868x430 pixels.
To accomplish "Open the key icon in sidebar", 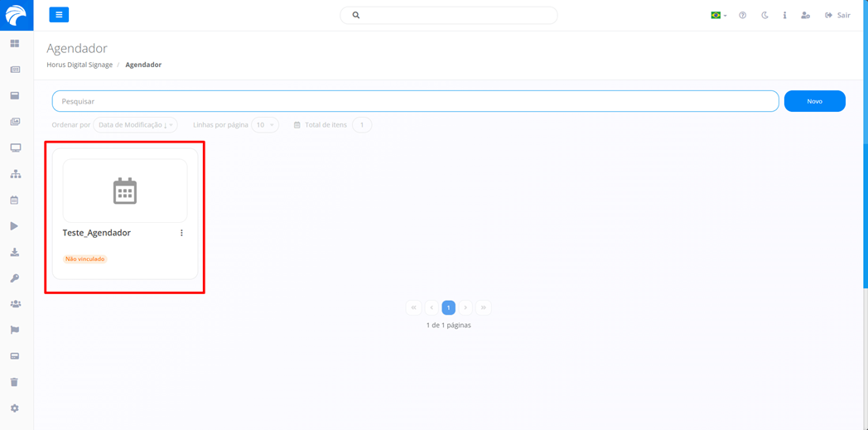I will 15,278.
